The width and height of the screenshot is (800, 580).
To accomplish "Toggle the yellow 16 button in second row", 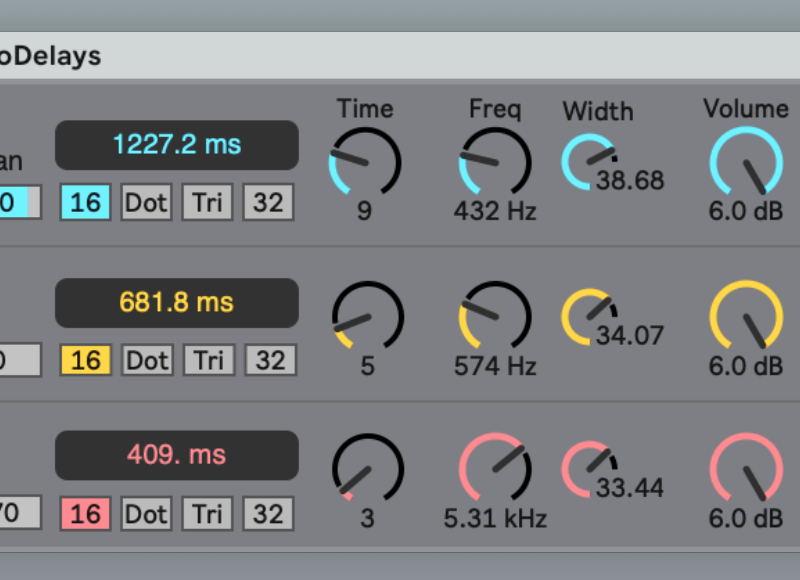I will click(85, 360).
